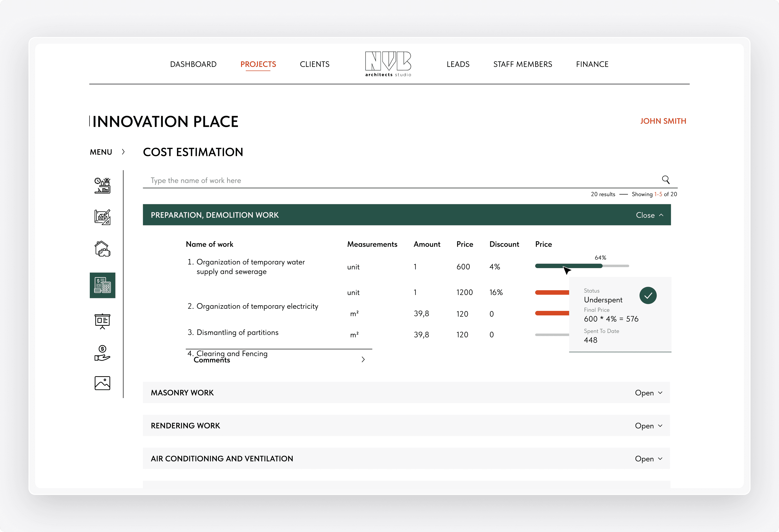This screenshot has width=779, height=532.
Task: Open the Comments arrow chevron
Action: tap(363, 359)
